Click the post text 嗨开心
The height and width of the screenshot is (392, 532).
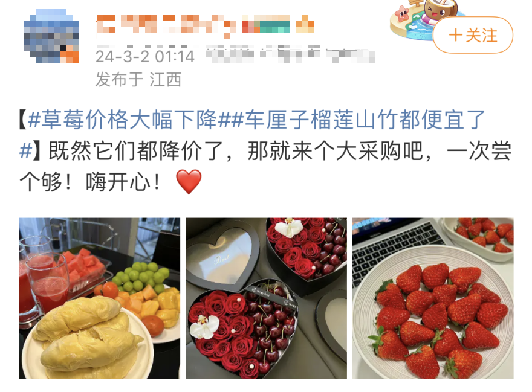118,182
